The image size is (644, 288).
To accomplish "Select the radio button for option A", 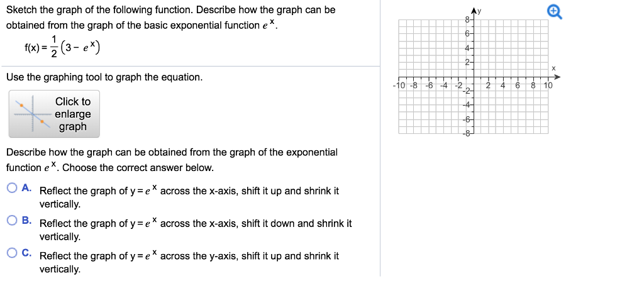I will tap(13, 188).
